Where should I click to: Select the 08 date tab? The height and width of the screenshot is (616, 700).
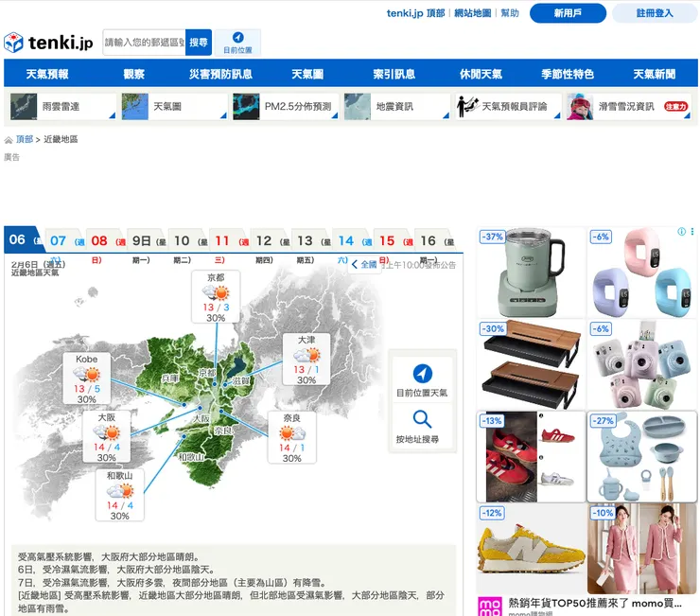pos(106,240)
